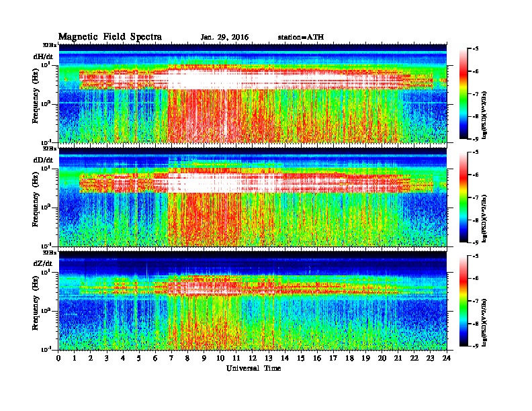The image size is (532, 411).
Task: Click hour 12 tick label on time axis
Action: click(253, 358)
